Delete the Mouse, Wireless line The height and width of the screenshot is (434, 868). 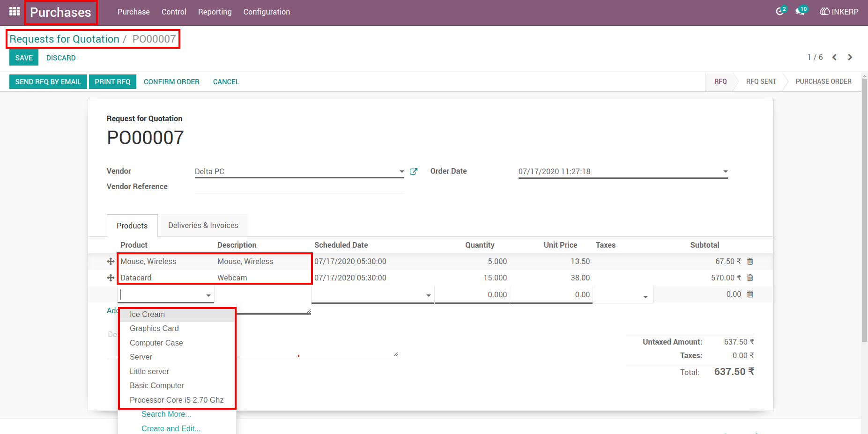point(750,261)
